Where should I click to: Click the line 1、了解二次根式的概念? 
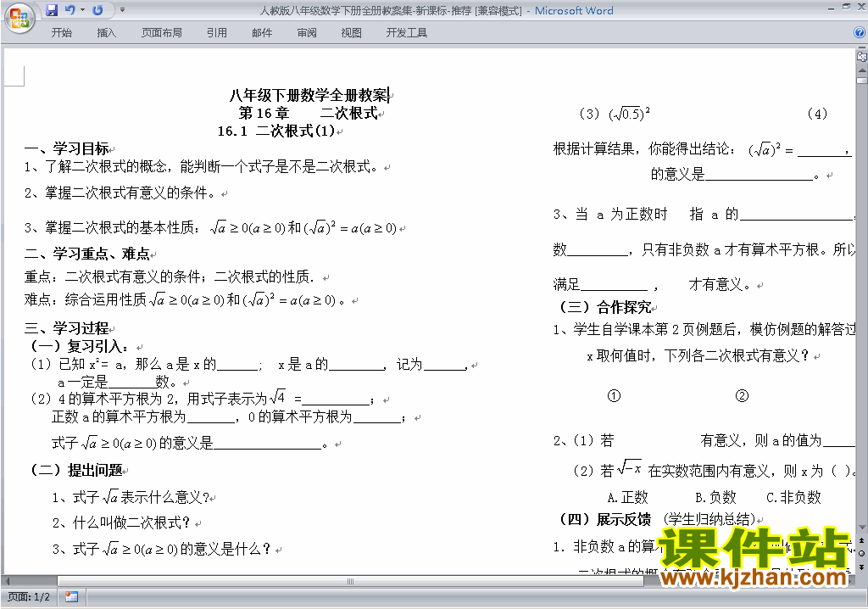coord(202,166)
